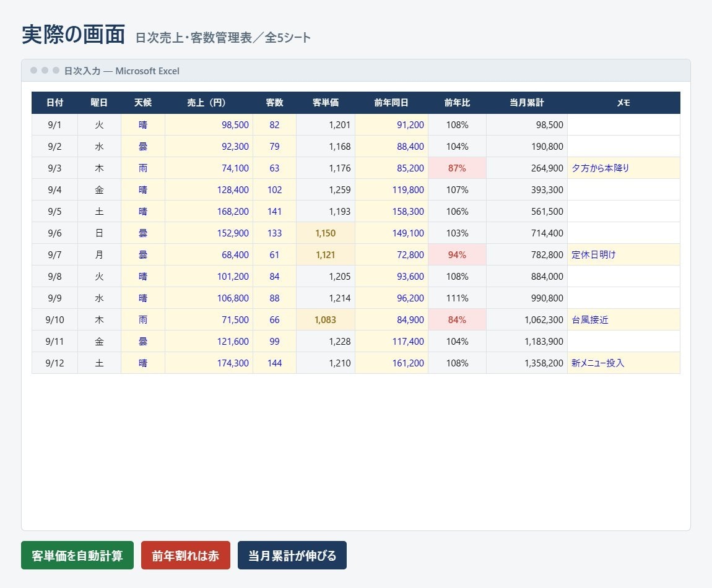The image size is (712, 588).
Task: Click the previous-year cell 96,200
Action: 391,298
